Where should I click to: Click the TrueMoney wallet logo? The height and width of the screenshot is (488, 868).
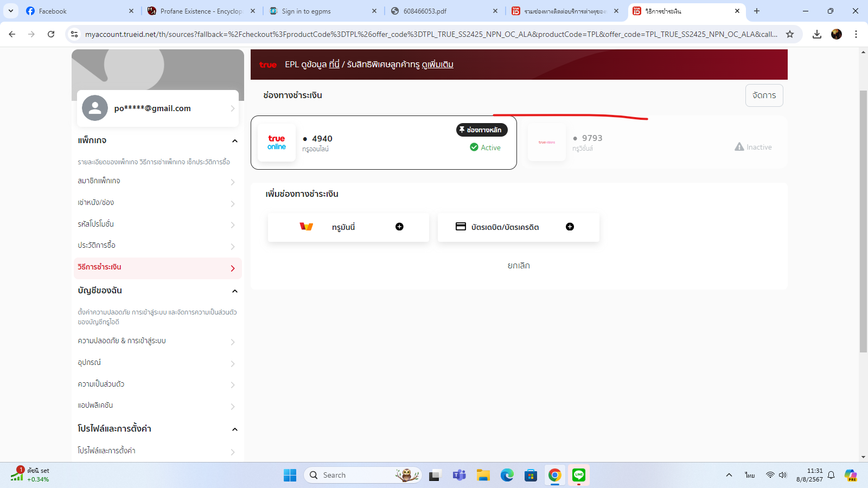(x=307, y=227)
